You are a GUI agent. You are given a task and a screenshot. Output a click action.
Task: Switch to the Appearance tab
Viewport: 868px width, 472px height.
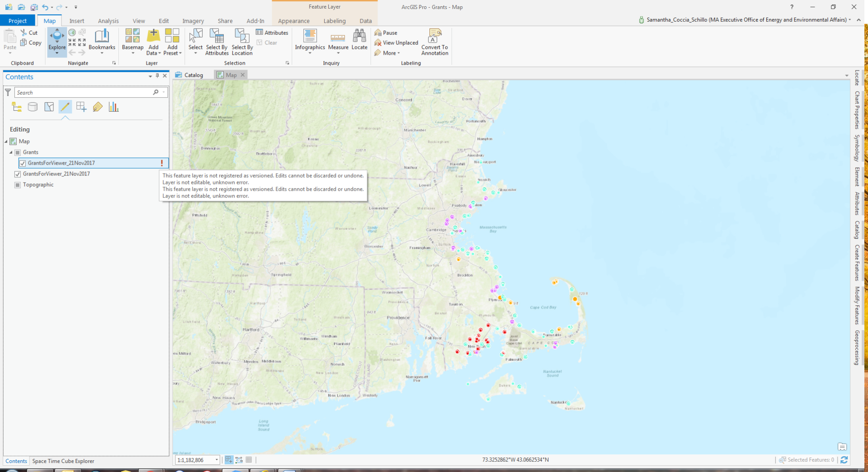[294, 21]
